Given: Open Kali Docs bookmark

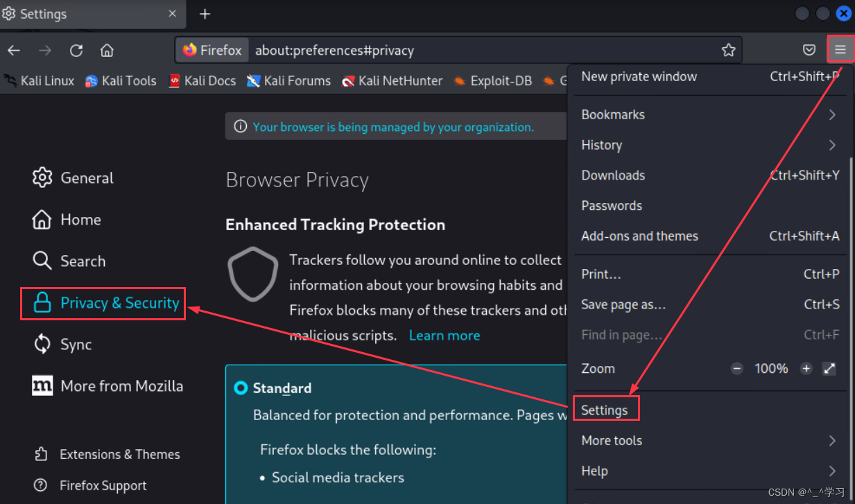Looking at the screenshot, I should click(x=202, y=80).
